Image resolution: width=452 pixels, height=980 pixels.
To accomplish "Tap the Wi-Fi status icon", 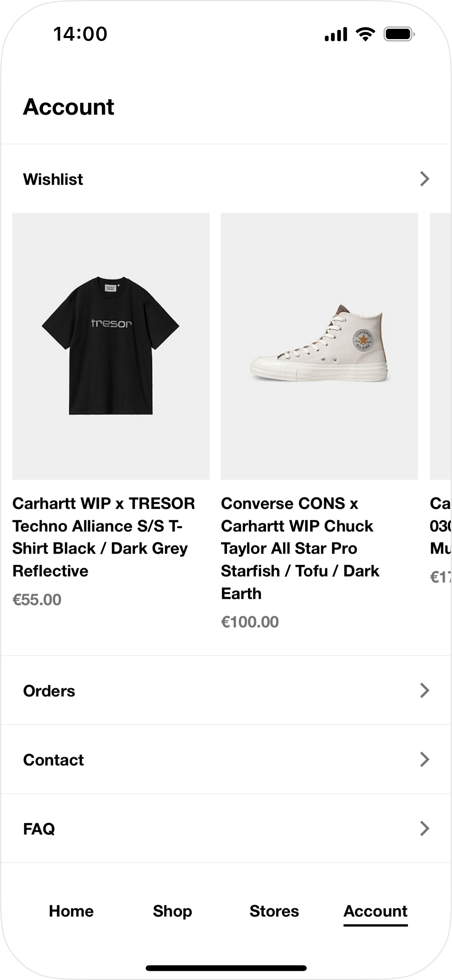I will pos(365,35).
